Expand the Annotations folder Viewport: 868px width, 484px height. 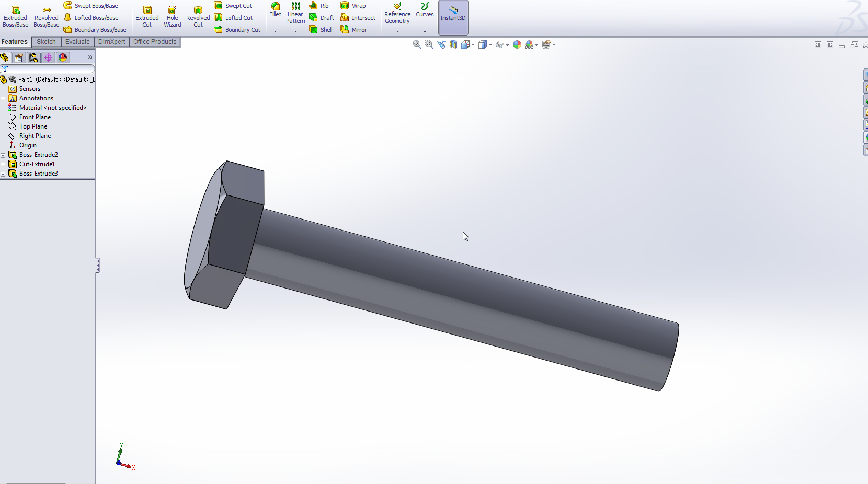[x=4, y=98]
